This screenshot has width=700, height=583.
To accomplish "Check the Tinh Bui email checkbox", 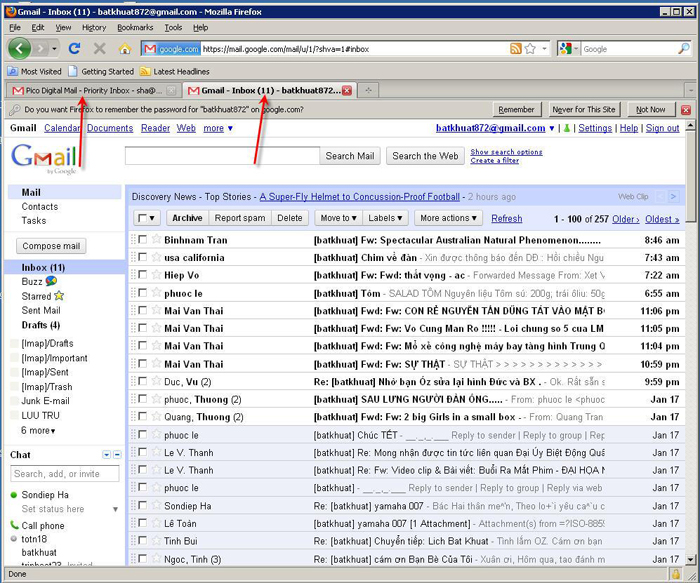I will [142, 540].
